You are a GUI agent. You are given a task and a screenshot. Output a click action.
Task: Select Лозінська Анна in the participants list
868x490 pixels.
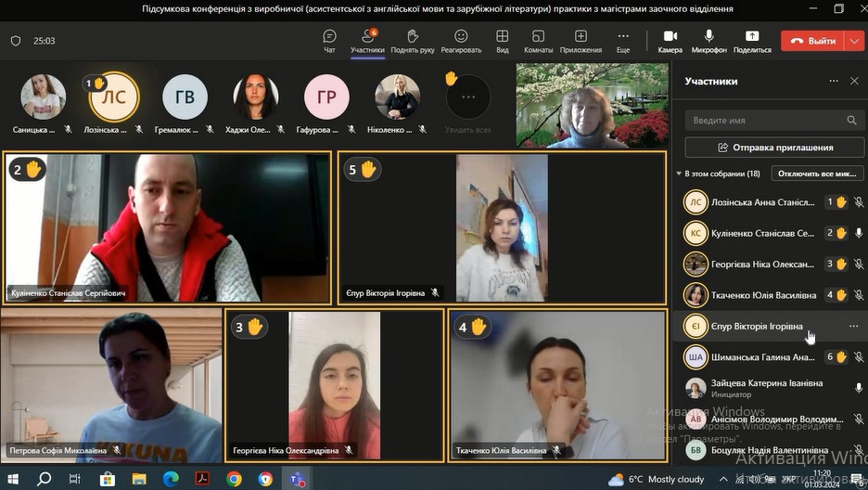click(x=770, y=202)
